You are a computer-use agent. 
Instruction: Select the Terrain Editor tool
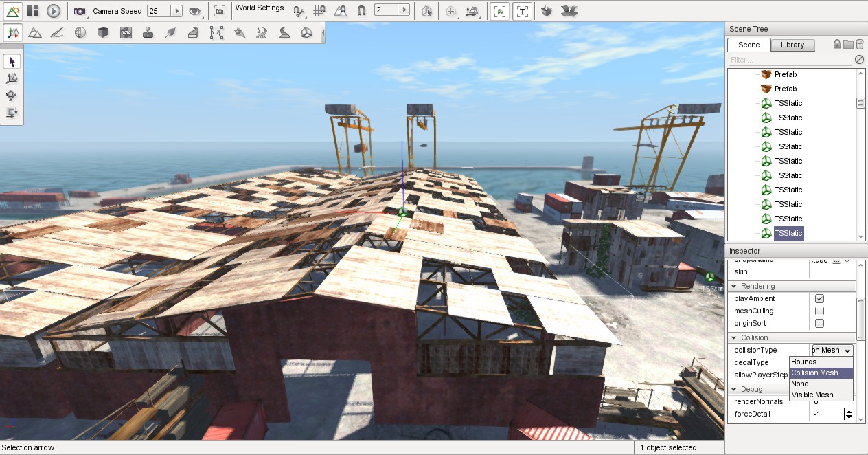tap(35, 32)
